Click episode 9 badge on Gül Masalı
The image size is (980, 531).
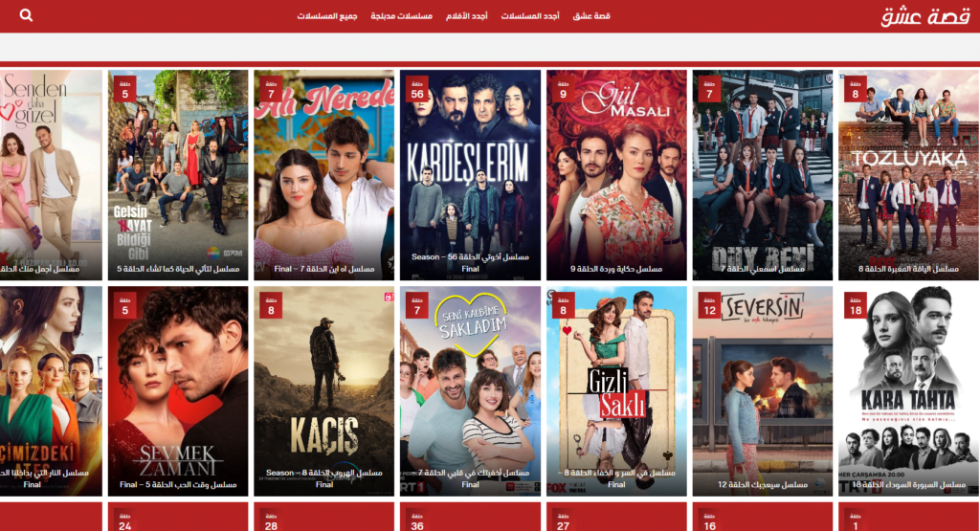point(563,90)
